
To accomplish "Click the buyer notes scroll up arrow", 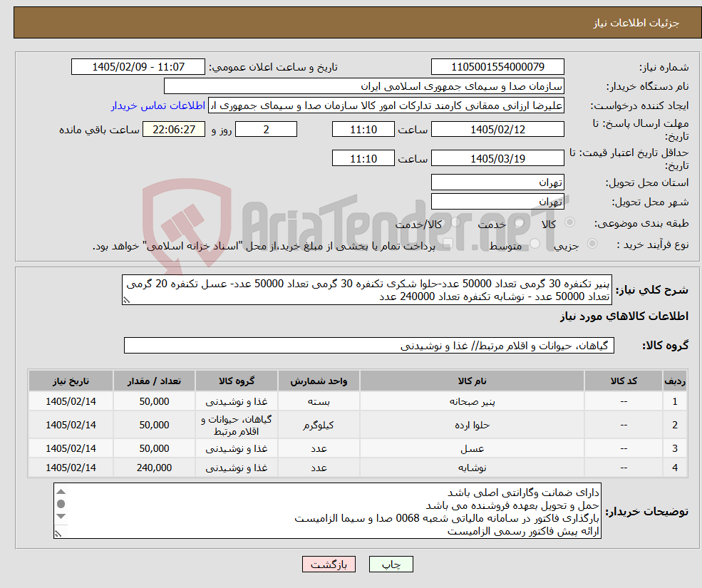I will pos(61,492).
